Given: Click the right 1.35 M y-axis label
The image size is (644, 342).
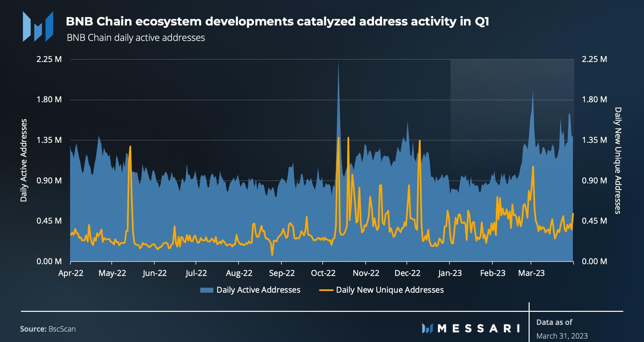Looking at the screenshot, I should tap(594, 140).
